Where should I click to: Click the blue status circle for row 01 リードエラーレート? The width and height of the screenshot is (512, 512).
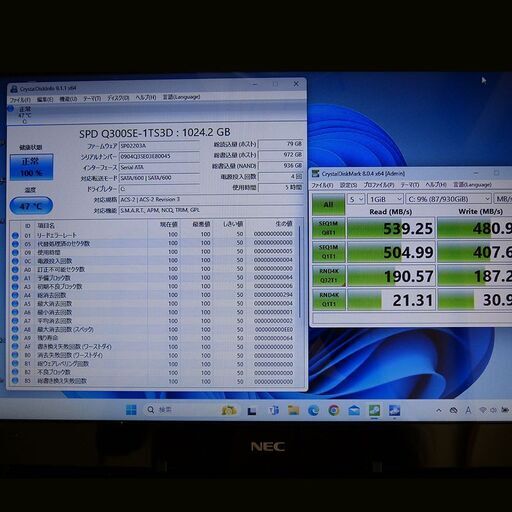pyautogui.click(x=15, y=235)
